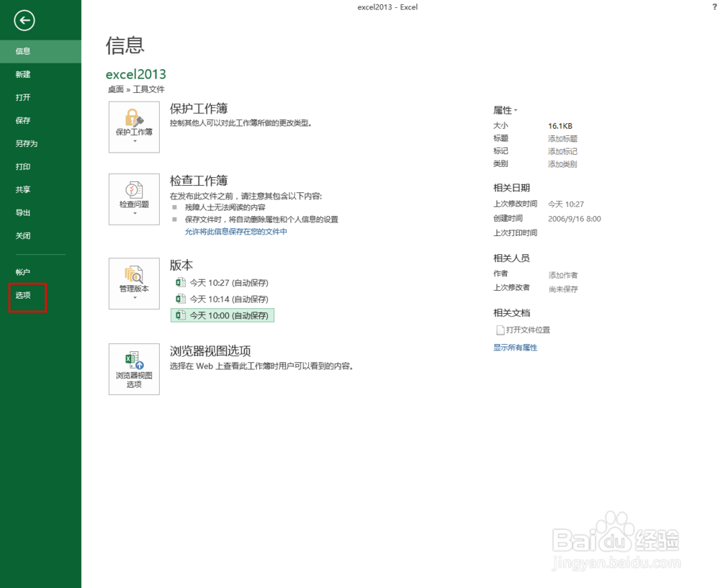
Task: Open the 打印 menu item
Action: point(22,166)
